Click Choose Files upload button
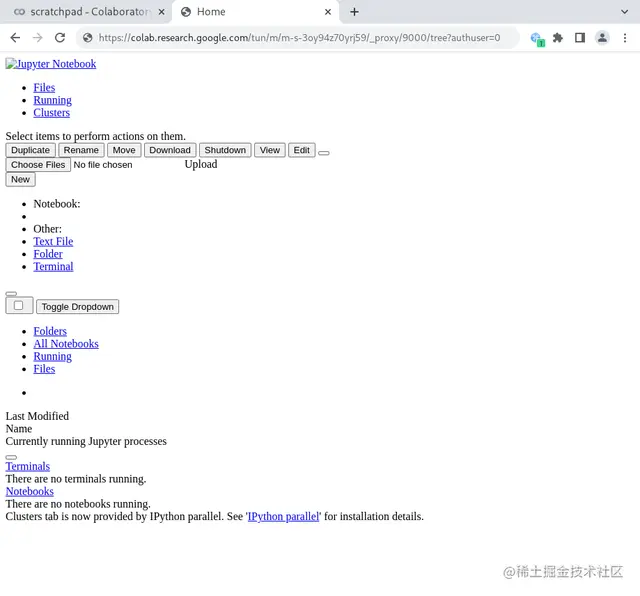 click(38, 165)
